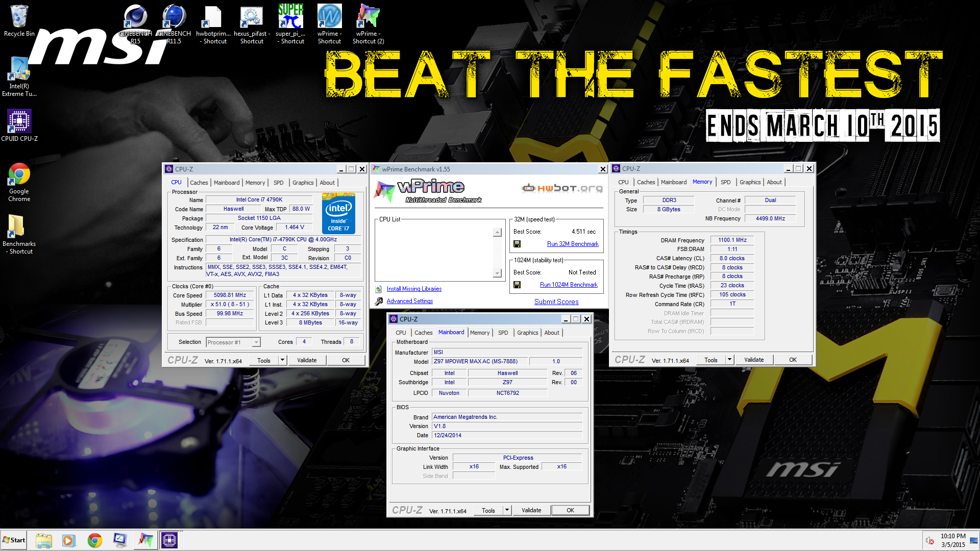Click Validate in left CPU-Z window

click(x=307, y=360)
